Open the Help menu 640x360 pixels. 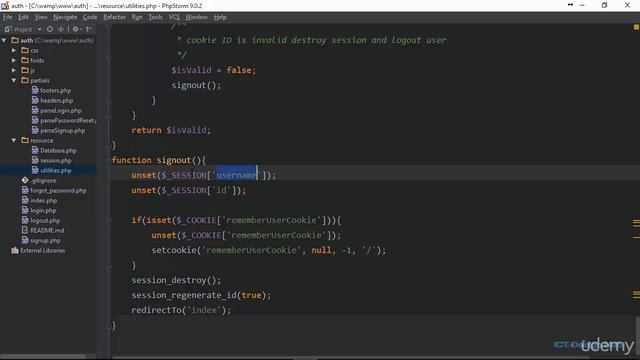tap(220, 17)
